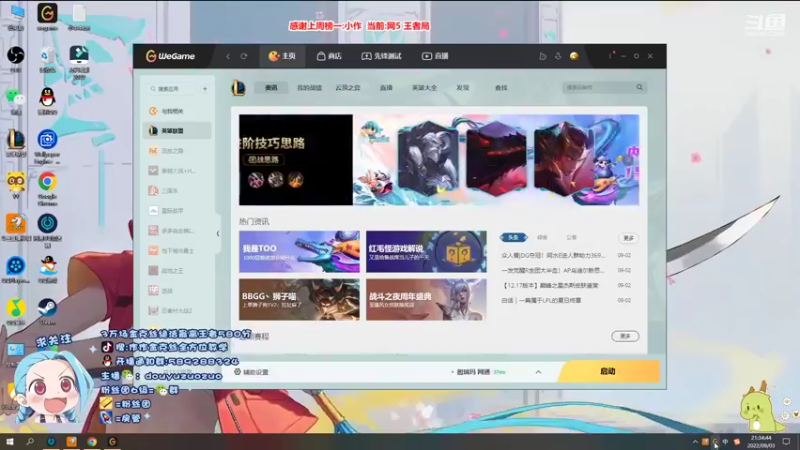Screen dimensions: 800x450
Task: Open the 商店 store tab
Action: pyautogui.click(x=329, y=56)
